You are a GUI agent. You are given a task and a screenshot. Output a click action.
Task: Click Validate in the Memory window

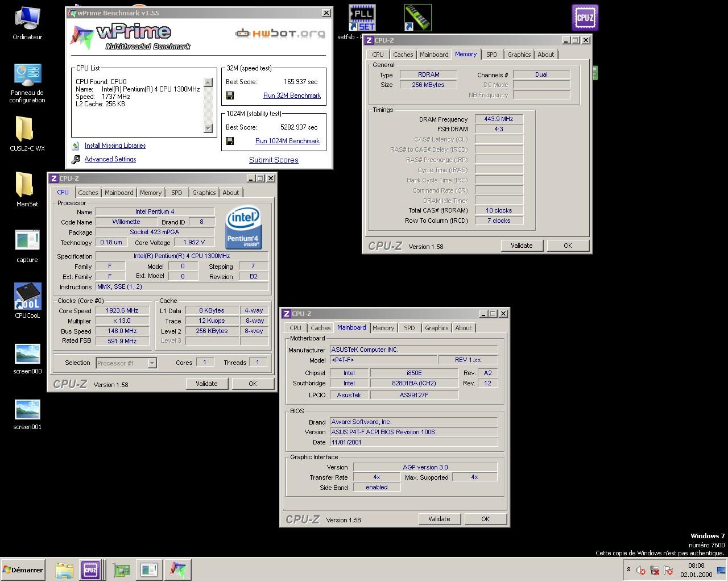(x=522, y=246)
